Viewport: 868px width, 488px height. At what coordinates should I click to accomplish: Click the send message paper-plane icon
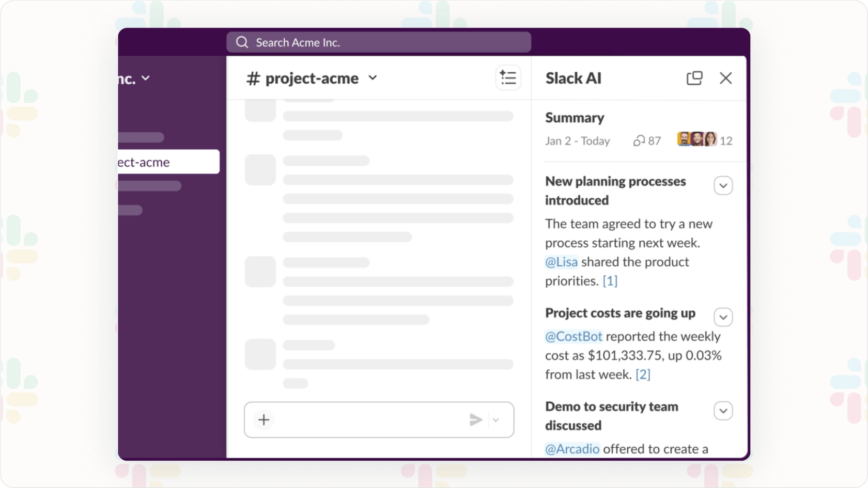475,420
